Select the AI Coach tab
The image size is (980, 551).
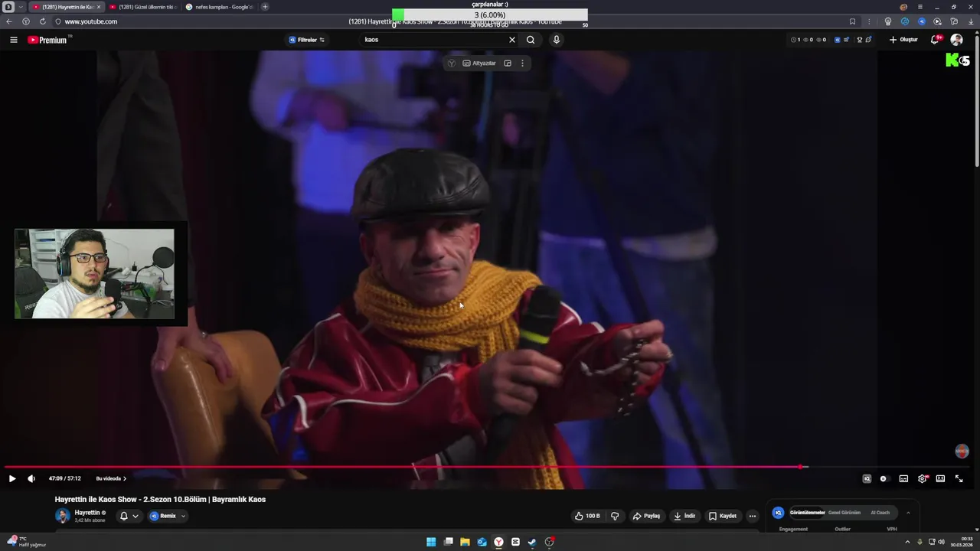coord(880,513)
